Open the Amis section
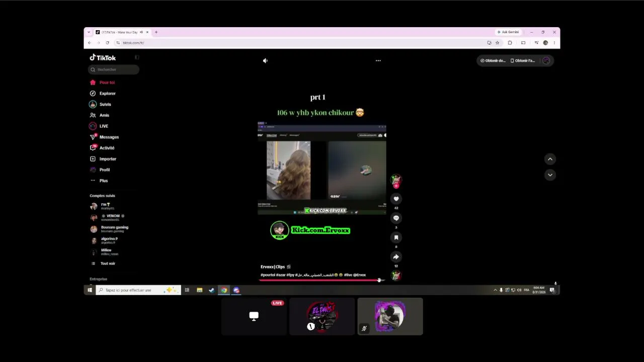The width and height of the screenshot is (644, 362). coord(100,115)
